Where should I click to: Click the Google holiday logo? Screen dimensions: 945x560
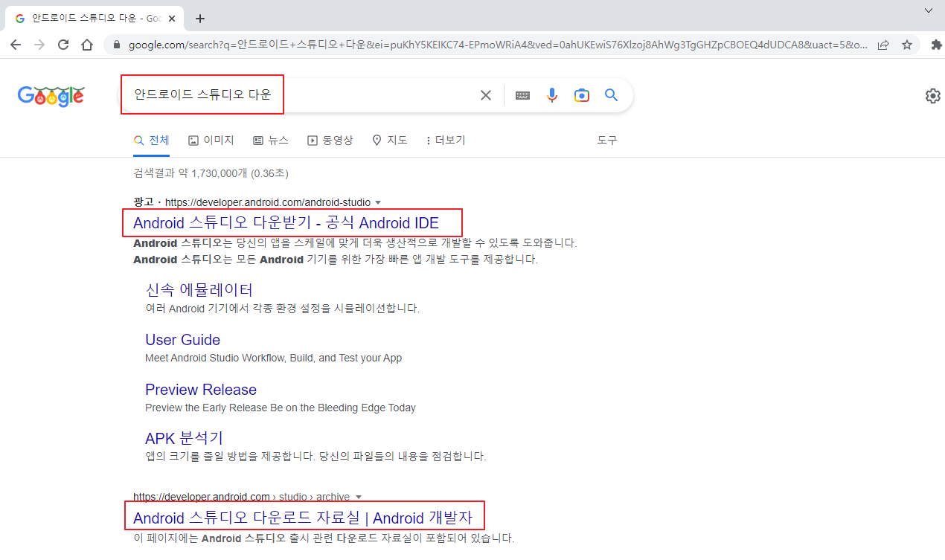(51, 95)
